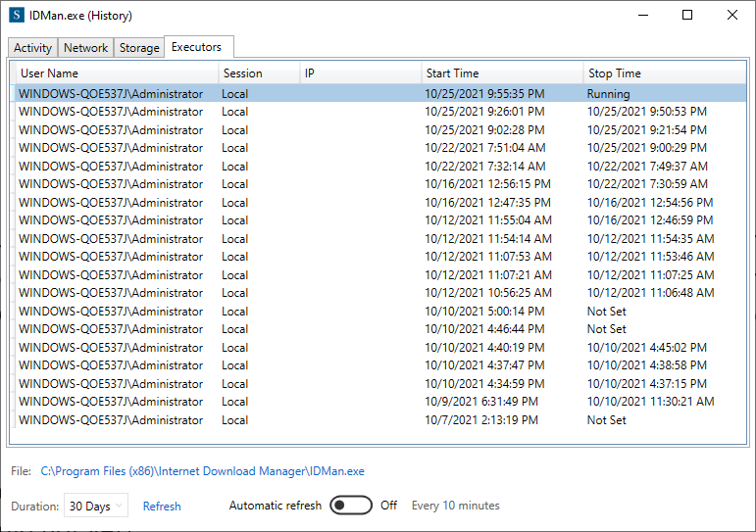The width and height of the screenshot is (756, 532).
Task: Select row starting 10/10/2021 4:40:19 PM
Action: coord(379,348)
